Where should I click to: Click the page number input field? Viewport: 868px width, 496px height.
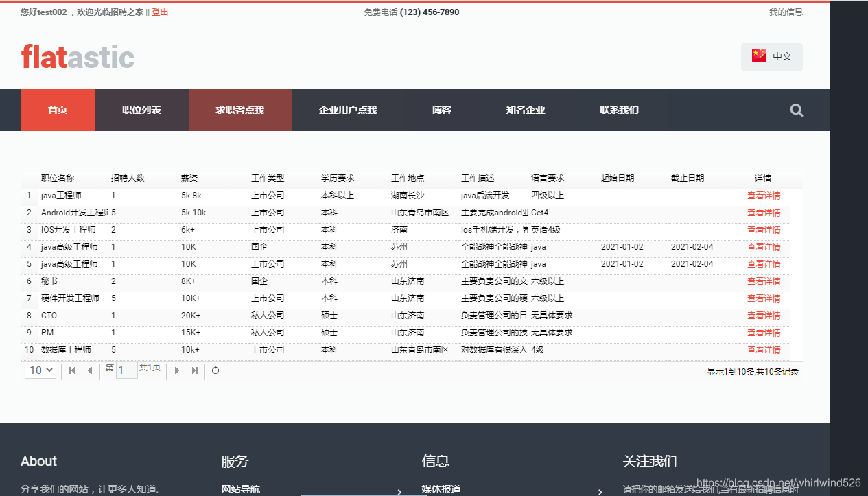click(126, 370)
